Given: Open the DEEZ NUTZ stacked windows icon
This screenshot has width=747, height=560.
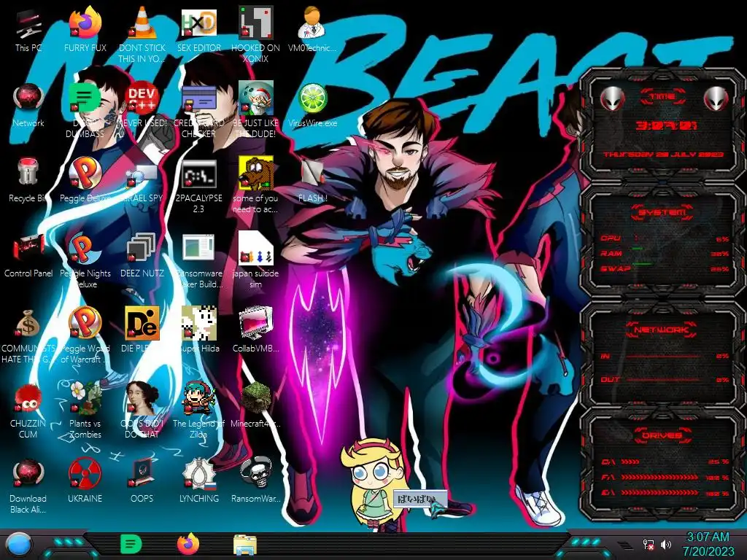Looking at the screenshot, I should pyautogui.click(x=142, y=248).
